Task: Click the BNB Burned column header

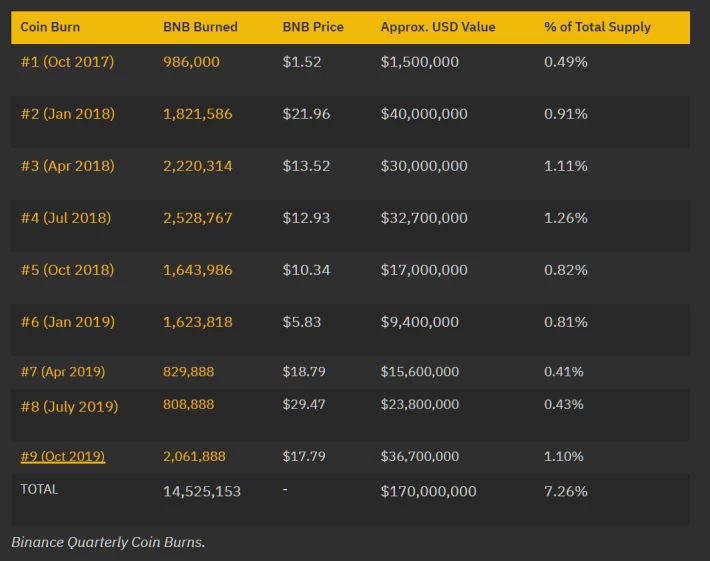Action: pyautogui.click(x=200, y=27)
